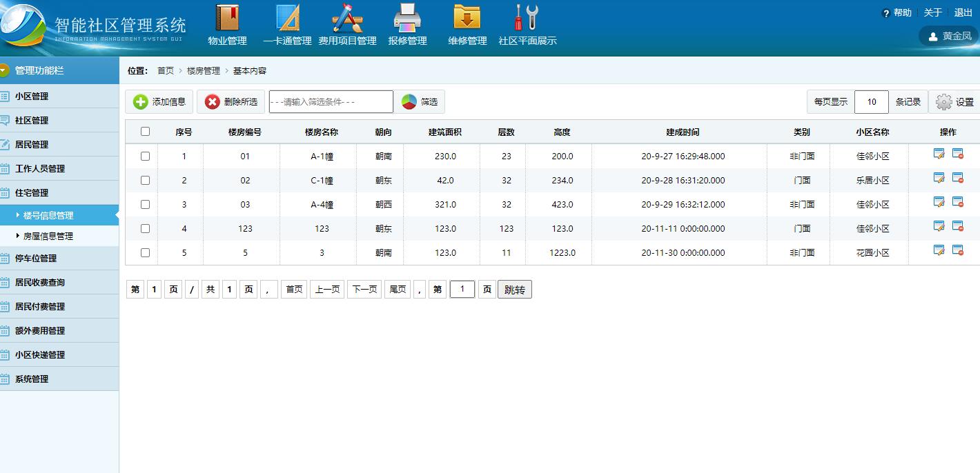The height and width of the screenshot is (473, 980).
Task: Open the 物业管理 book icon
Action: pos(227,18)
